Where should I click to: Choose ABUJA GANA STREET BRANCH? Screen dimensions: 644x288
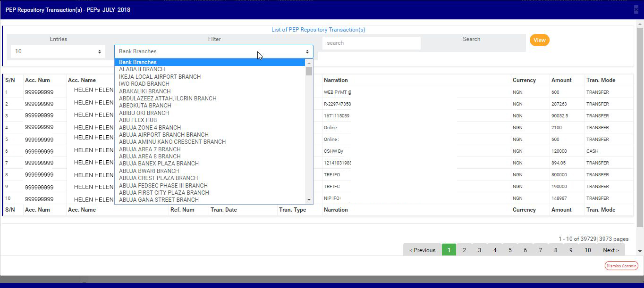(159, 200)
